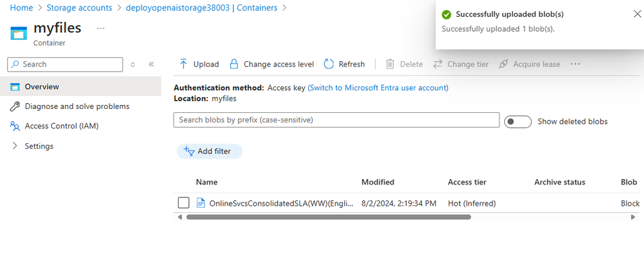644x274 pixels.
Task: Click the Block blob type cell
Action: coord(630,203)
